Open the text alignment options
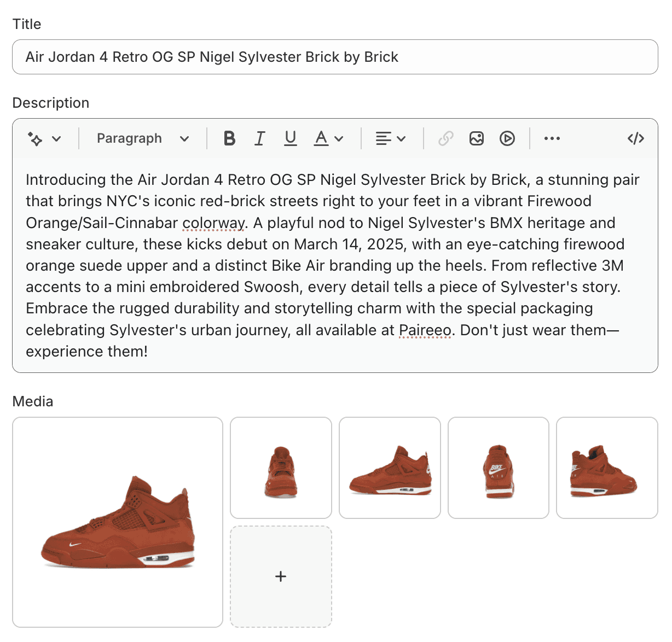The height and width of the screenshot is (642, 672). [383, 139]
